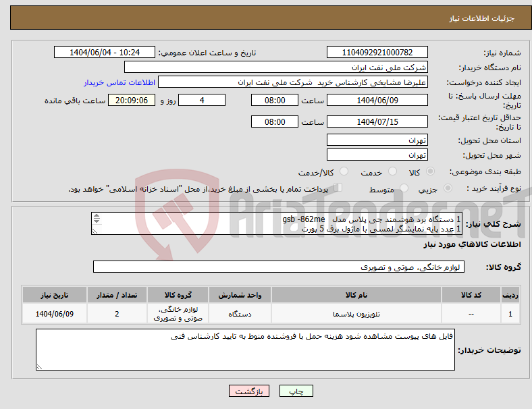Click the تعداد / مقدار column header
Image resolution: width=532 pixels, height=409 pixels.
(x=117, y=295)
